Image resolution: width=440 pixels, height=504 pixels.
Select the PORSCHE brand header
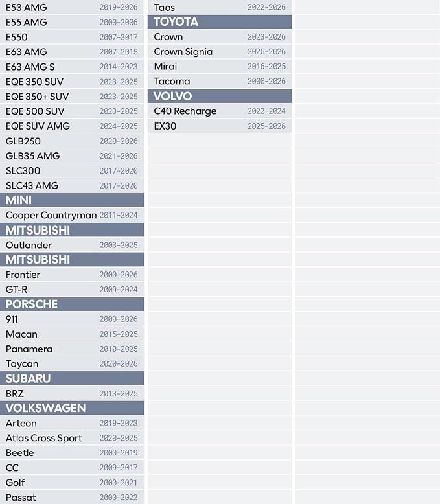pos(72,304)
